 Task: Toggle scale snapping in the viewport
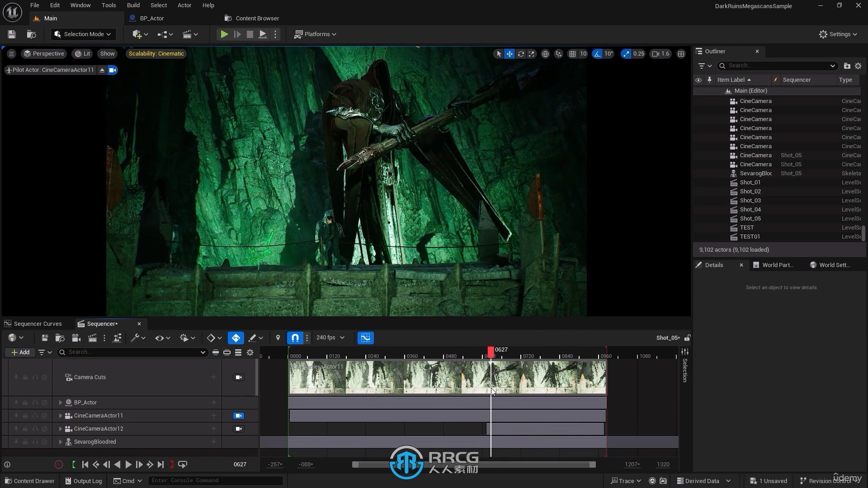click(x=626, y=54)
